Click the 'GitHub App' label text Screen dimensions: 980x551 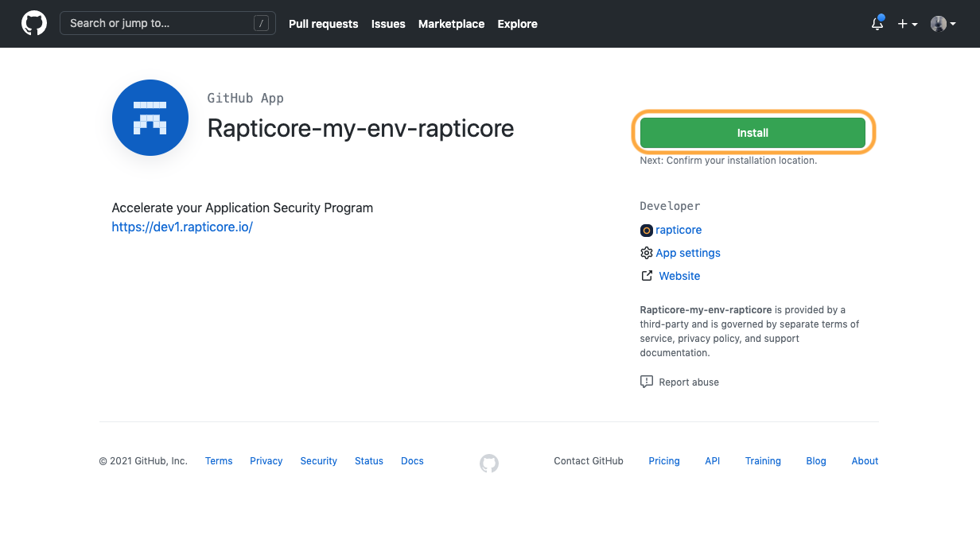point(246,99)
